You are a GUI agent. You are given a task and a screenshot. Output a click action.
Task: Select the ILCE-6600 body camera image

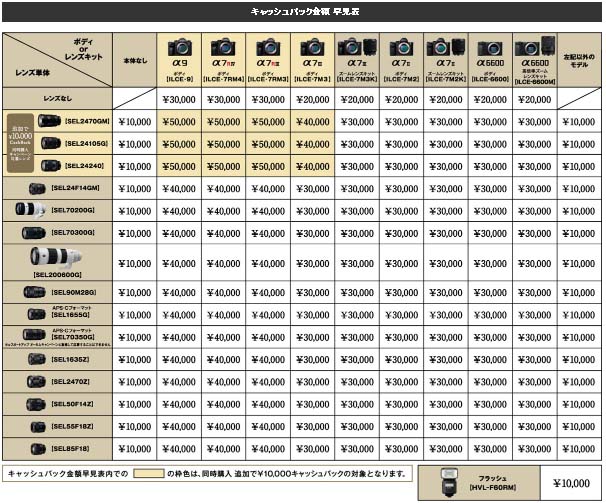[x=490, y=49]
